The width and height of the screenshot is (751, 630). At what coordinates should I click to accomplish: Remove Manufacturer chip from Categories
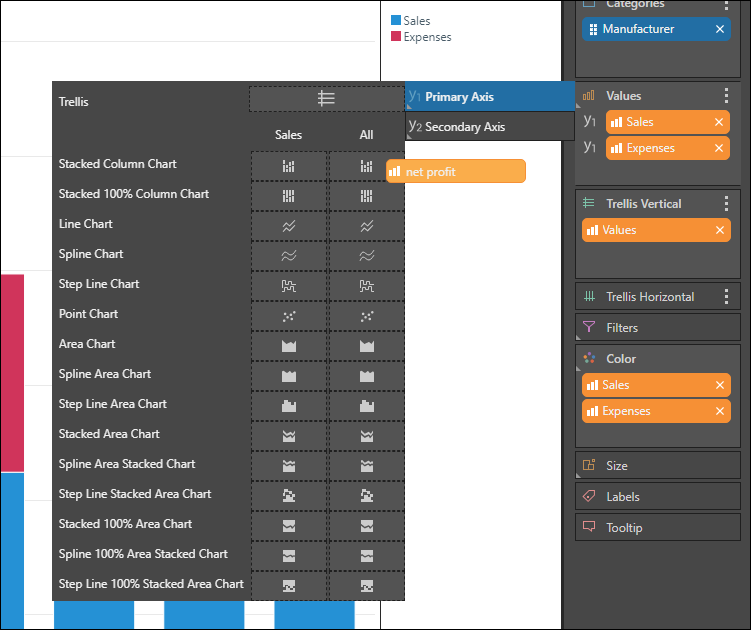[x=720, y=30]
